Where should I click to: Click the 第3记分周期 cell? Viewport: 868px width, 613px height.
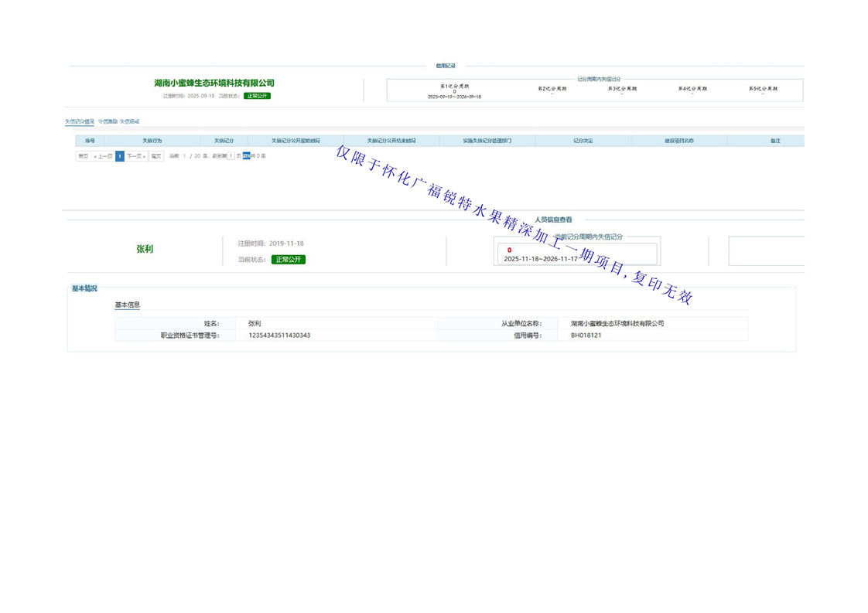click(622, 89)
